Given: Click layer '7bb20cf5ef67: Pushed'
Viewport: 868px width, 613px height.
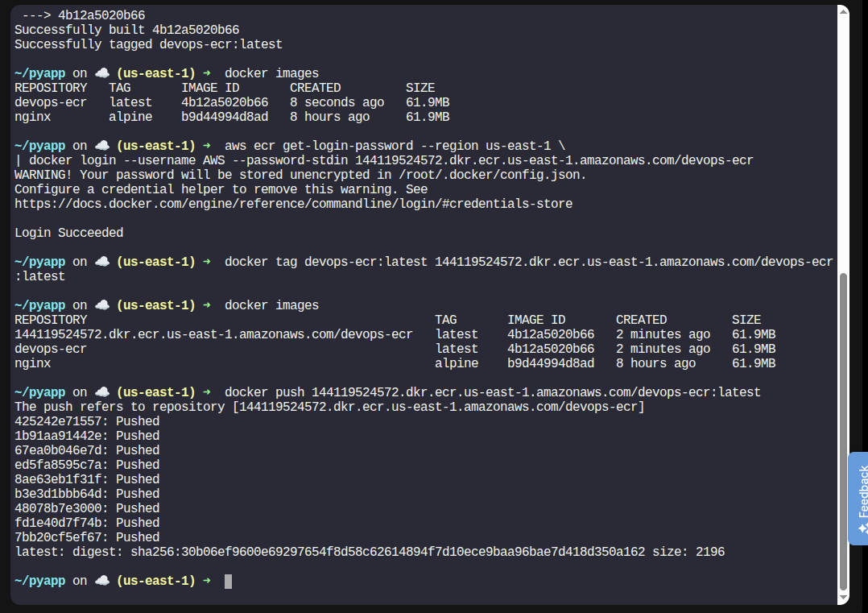Looking at the screenshot, I should [87, 537].
